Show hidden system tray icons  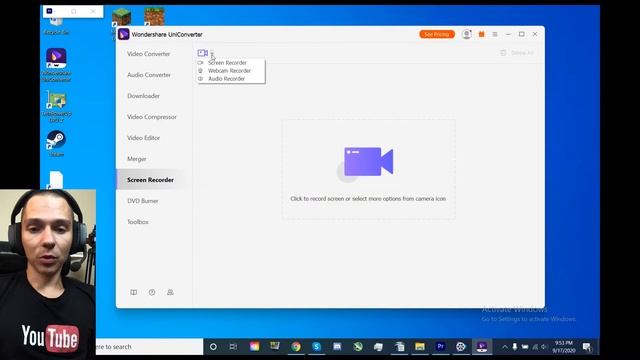coord(505,347)
